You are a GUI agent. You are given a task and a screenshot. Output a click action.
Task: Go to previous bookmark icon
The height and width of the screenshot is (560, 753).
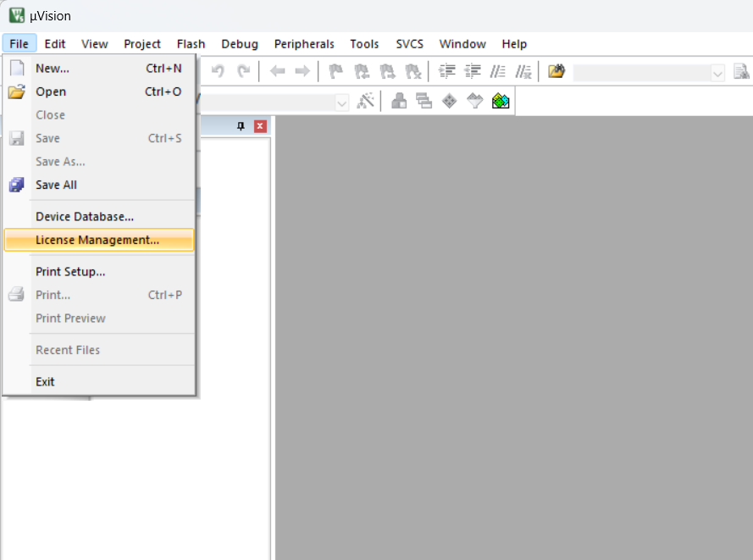click(362, 71)
